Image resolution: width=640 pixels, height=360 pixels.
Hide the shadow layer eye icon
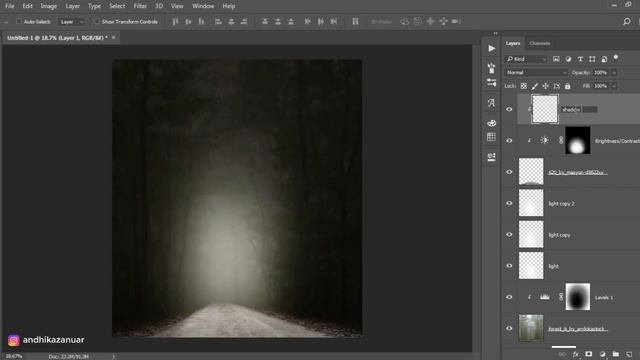[509, 109]
